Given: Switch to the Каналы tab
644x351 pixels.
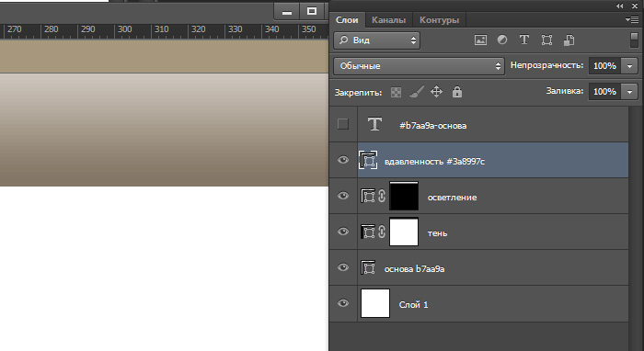Looking at the screenshot, I should click(x=388, y=19).
